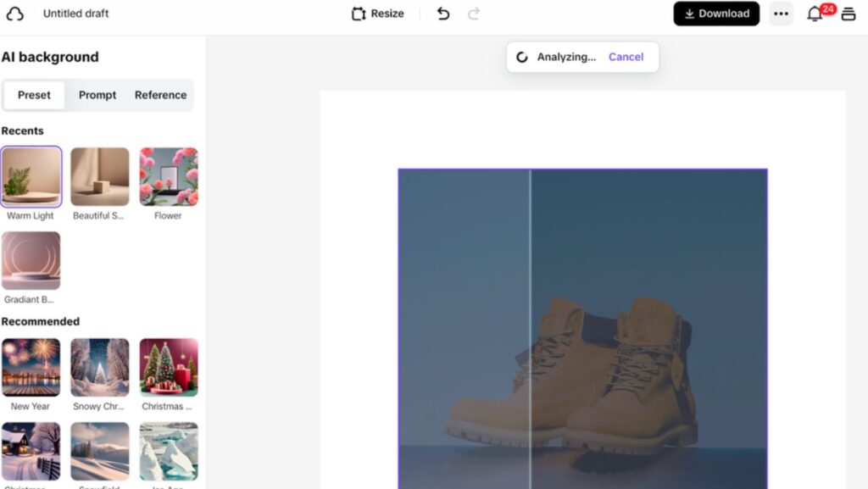Image resolution: width=868 pixels, height=489 pixels.
Task: Open the three-dot more options menu
Action: [x=781, y=14]
